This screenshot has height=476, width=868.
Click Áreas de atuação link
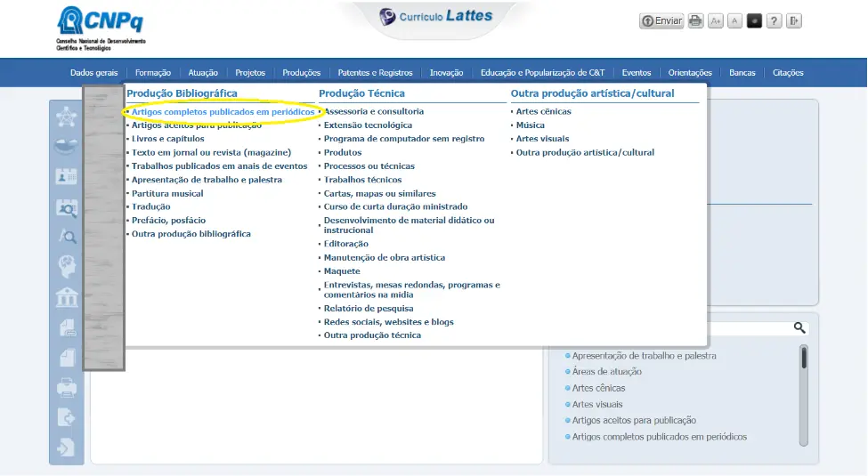tap(606, 372)
